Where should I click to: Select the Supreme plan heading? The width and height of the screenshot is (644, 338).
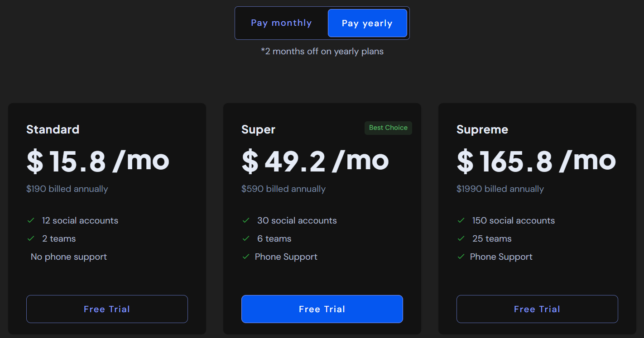click(x=482, y=130)
